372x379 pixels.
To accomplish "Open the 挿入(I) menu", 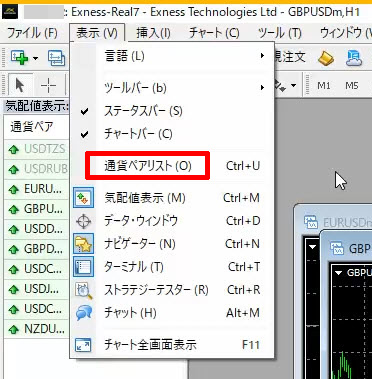I will [x=153, y=33].
